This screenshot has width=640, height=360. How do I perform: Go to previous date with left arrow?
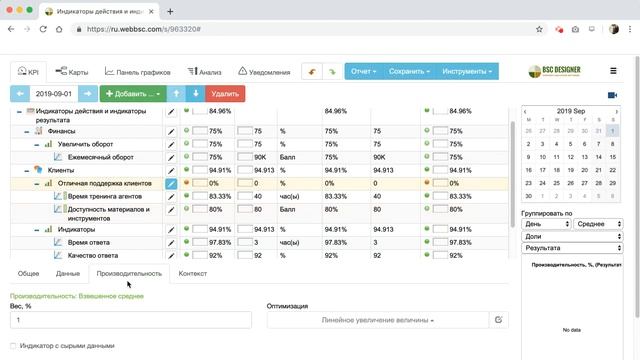(x=20, y=94)
